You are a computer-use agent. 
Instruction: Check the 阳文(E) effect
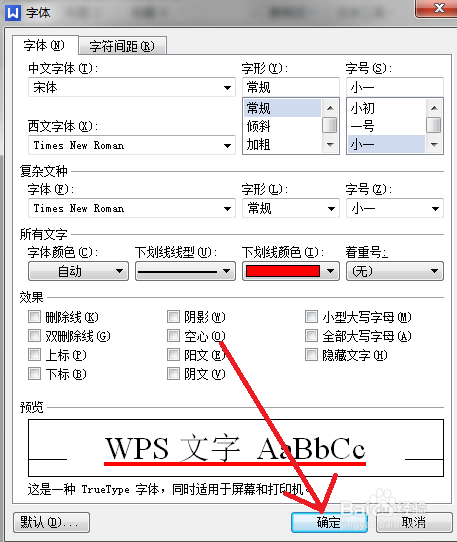point(173,355)
